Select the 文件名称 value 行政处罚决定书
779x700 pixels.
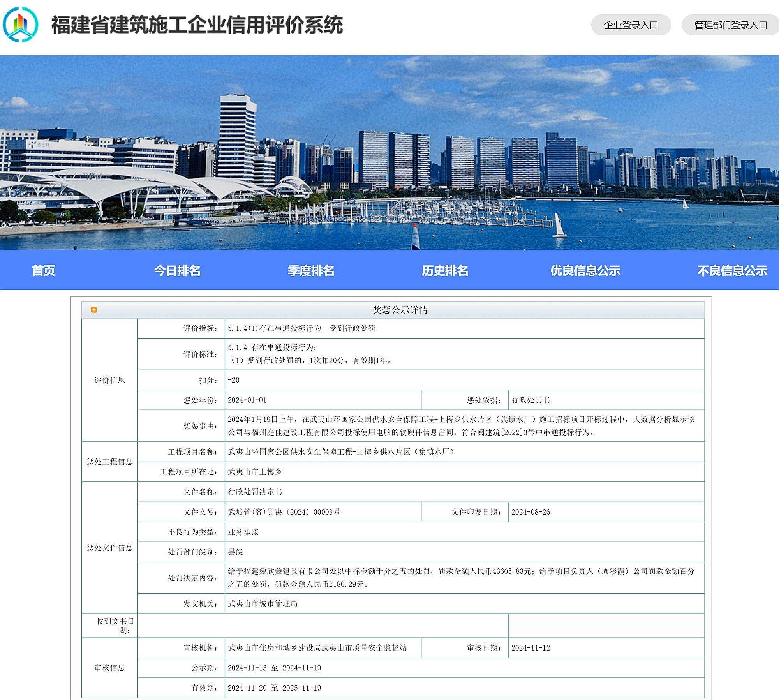click(x=255, y=492)
